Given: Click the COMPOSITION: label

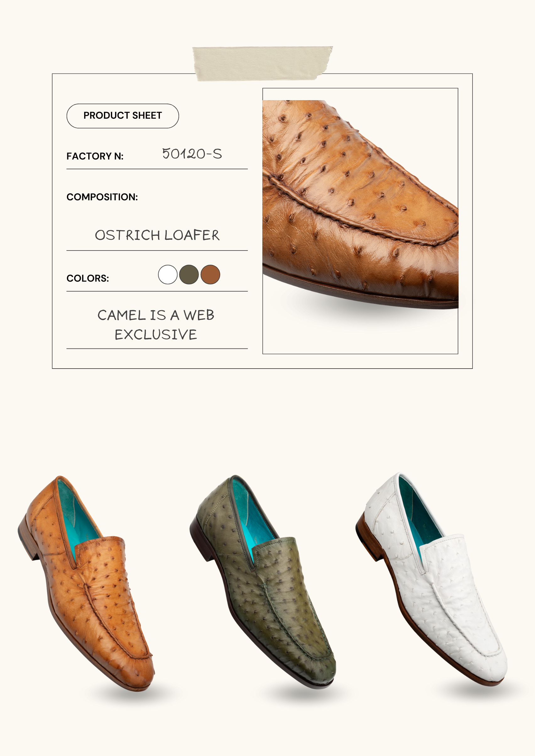Looking at the screenshot, I should 102,197.
